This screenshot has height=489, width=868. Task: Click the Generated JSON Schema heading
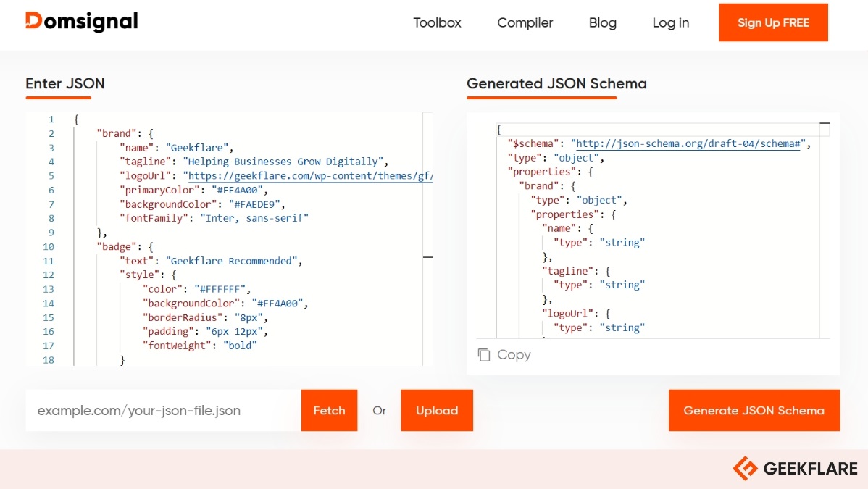(x=556, y=83)
